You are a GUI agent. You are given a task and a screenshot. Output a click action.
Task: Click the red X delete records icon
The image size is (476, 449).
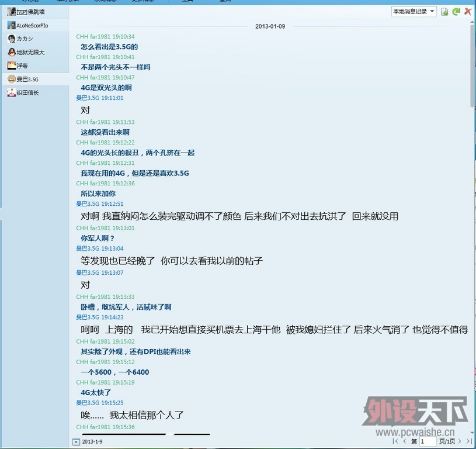[x=468, y=12]
